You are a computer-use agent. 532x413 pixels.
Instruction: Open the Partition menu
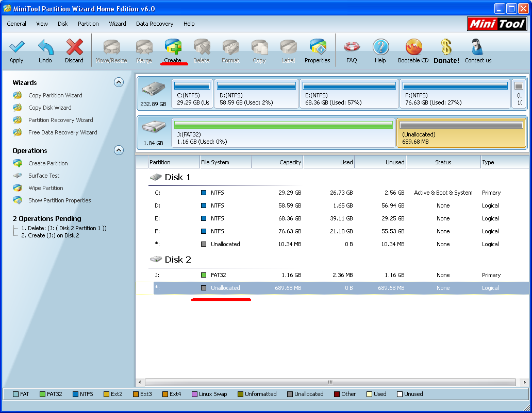click(88, 24)
